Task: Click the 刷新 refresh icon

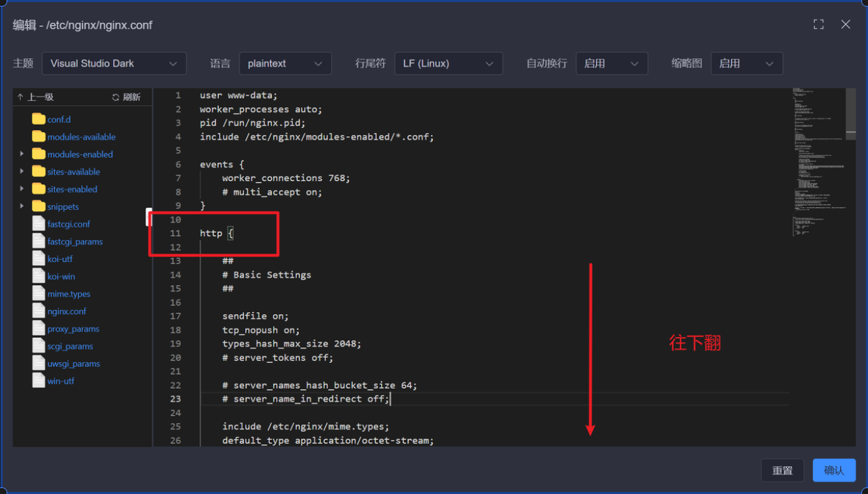Action: point(116,97)
